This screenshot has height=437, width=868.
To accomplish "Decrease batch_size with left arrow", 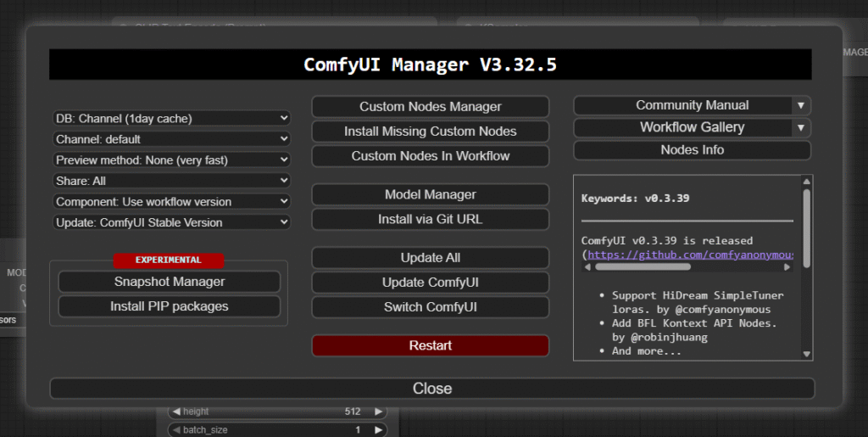I will tap(176, 430).
